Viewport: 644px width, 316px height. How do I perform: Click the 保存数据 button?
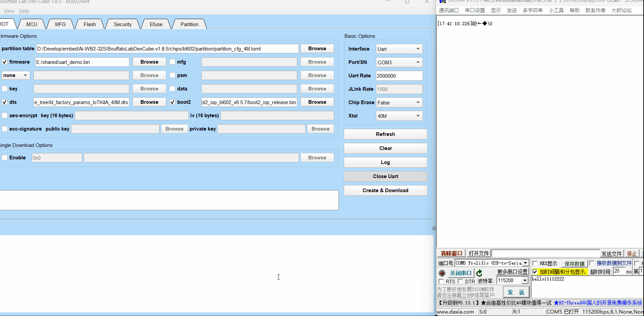(x=574, y=264)
